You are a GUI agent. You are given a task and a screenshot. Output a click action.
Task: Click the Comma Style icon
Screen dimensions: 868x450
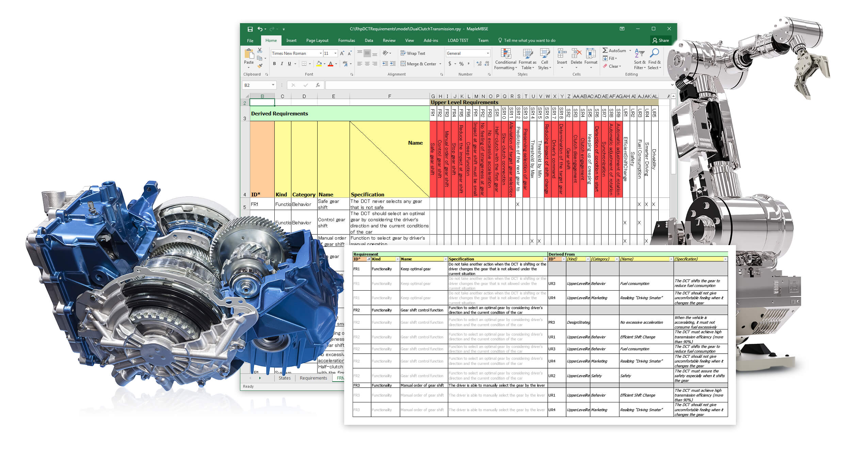coord(469,64)
